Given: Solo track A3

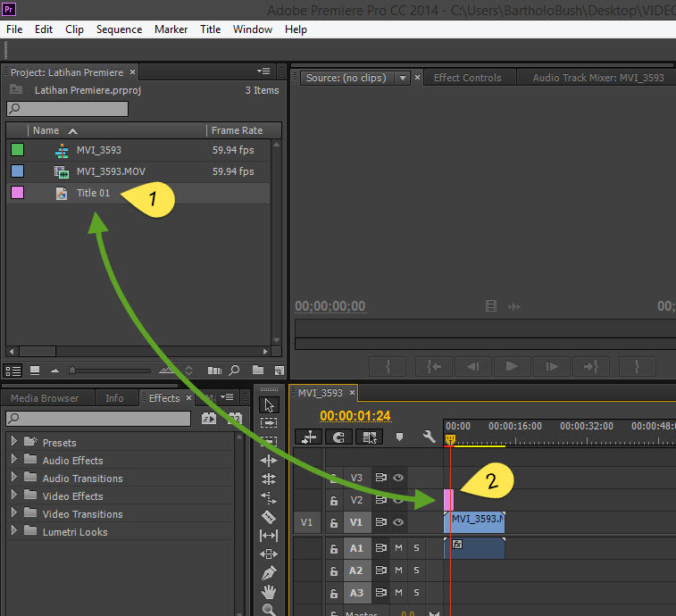Looking at the screenshot, I should 416,592.
